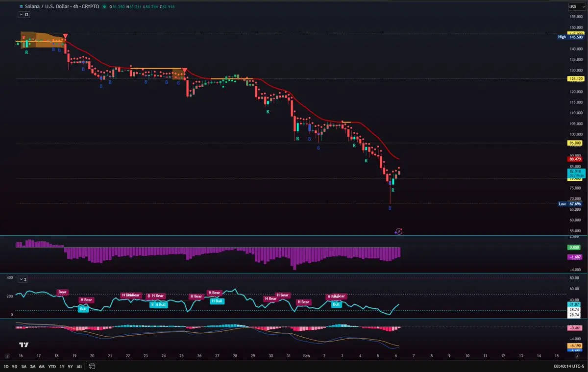Click the timezone icon beside date 16

pos(7,355)
